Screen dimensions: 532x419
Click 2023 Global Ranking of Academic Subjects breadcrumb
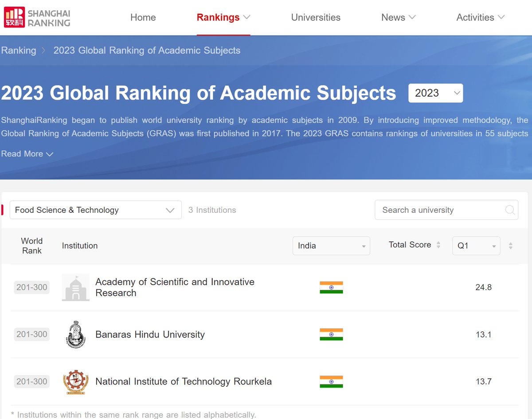coord(147,51)
